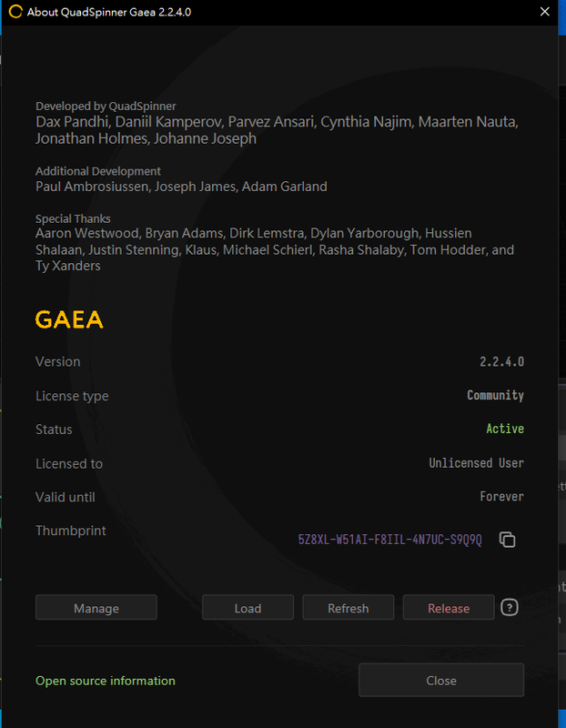566x728 pixels.
Task: Click the Licensed to label
Action: 69,464
